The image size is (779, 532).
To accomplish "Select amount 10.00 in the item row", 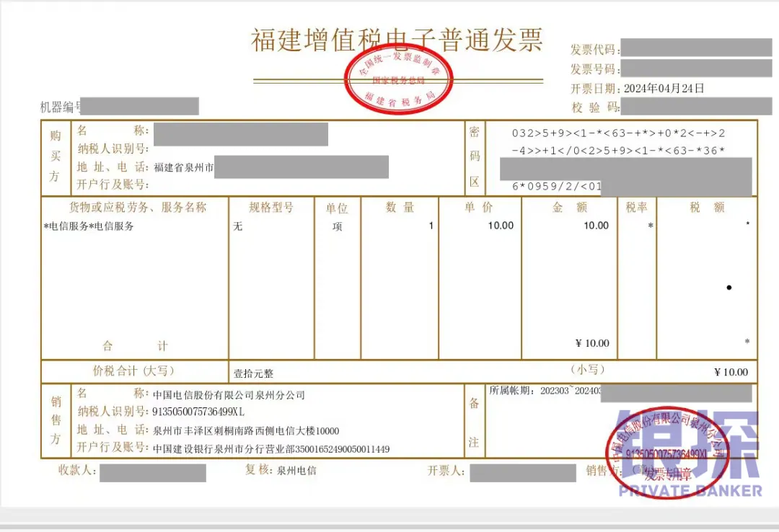I will (x=597, y=226).
